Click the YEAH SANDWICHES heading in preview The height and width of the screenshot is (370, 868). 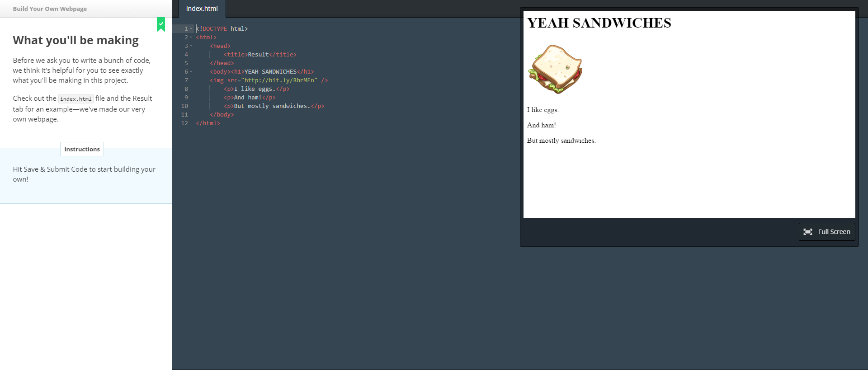pos(599,23)
